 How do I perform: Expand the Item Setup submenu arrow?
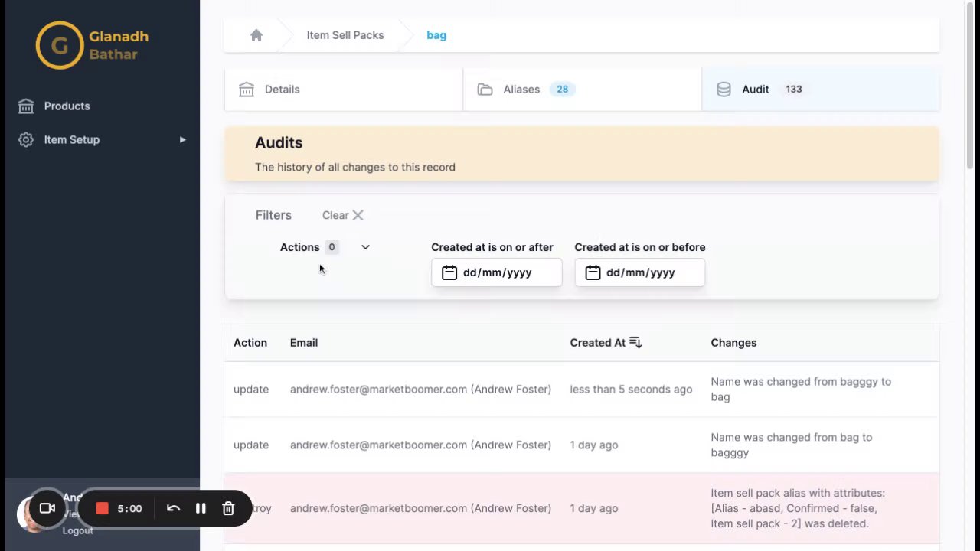tap(182, 140)
